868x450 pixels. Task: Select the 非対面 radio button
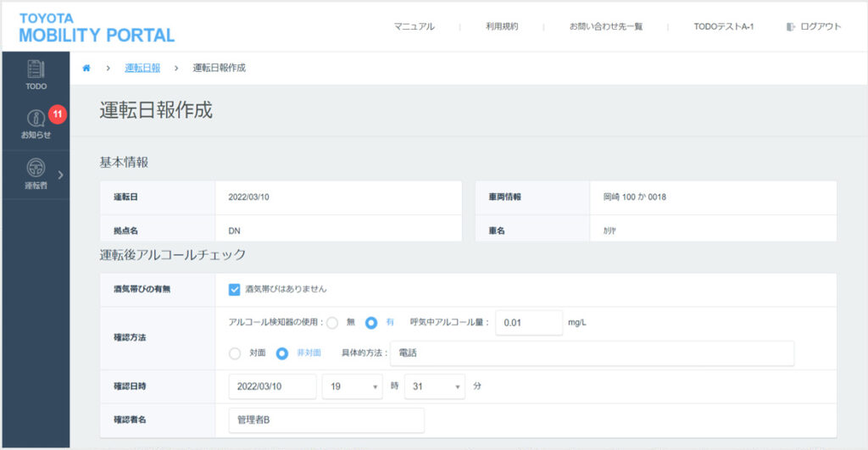pos(282,353)
